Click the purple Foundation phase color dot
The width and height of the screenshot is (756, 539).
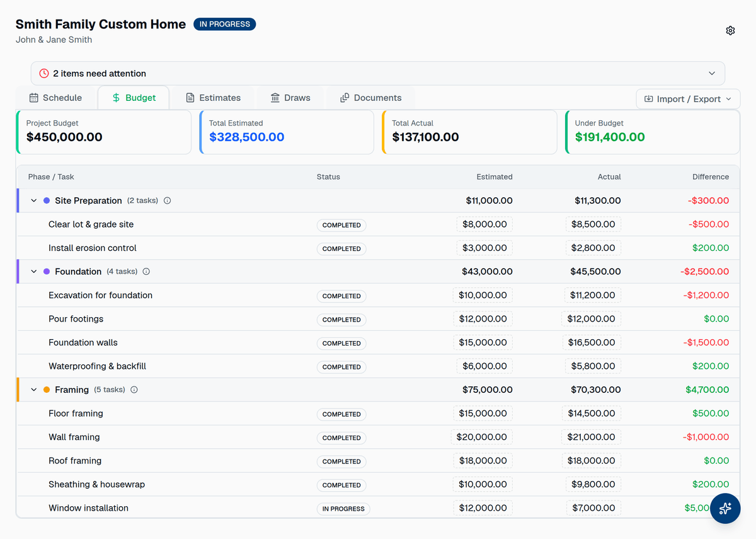(x=47, y=272)
